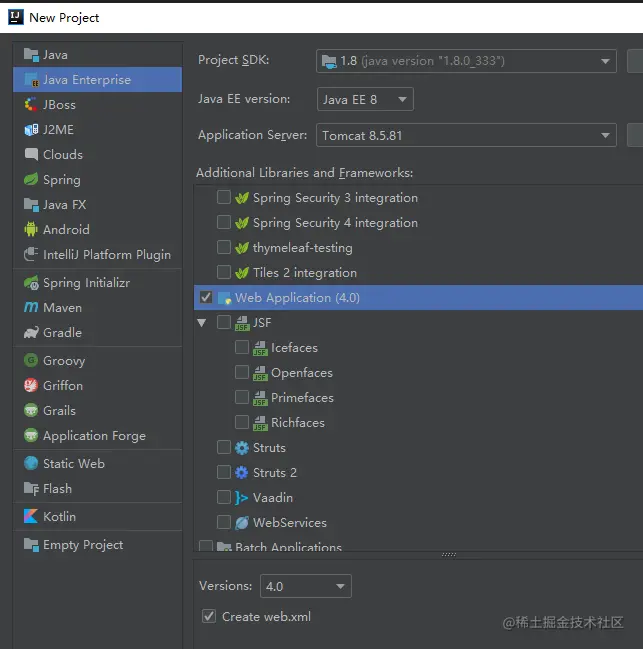Check the Icefaces checkbox

coord(242,347)
